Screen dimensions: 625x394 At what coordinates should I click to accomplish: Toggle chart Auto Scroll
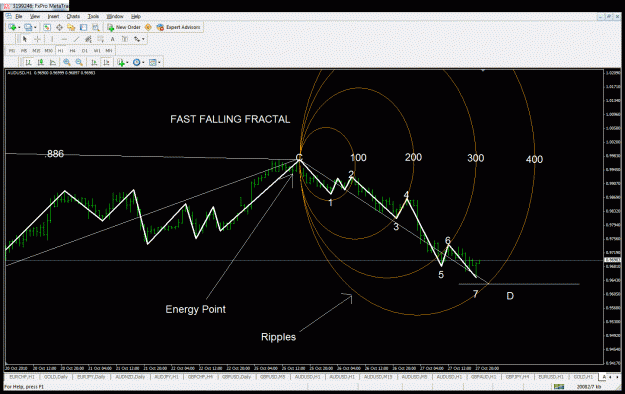click(x=94, y=62)
